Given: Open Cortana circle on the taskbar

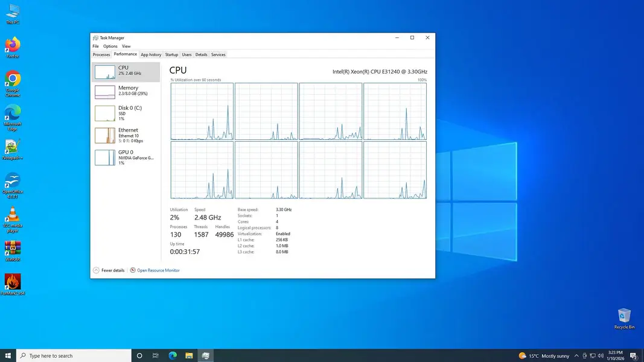Looking at the screenshot, I should pyautogui.click(x=139, y=355).
